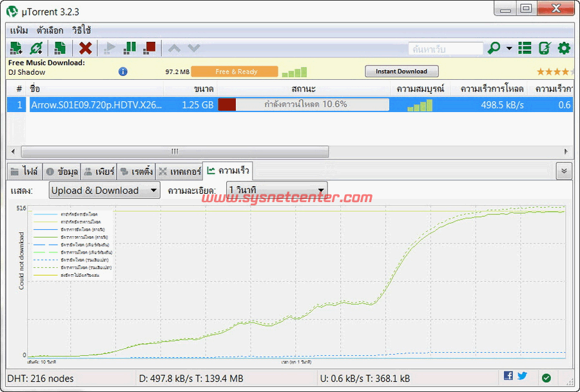The height and width of the screenshot is (392, 580).
Task: Open the resolution dropdown showing 1 วินาที
Action: point(277,190)
